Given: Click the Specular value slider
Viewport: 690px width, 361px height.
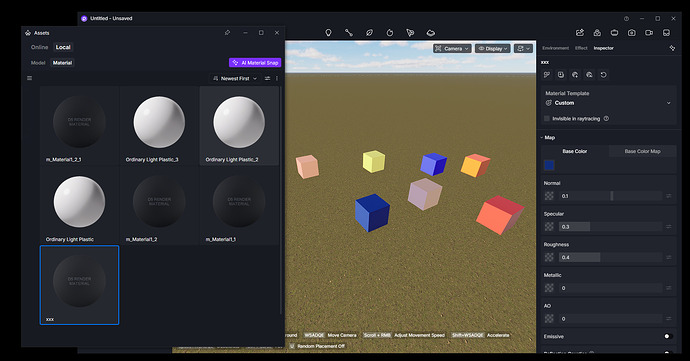Looking at the screenshot, I should coord(610,227).
